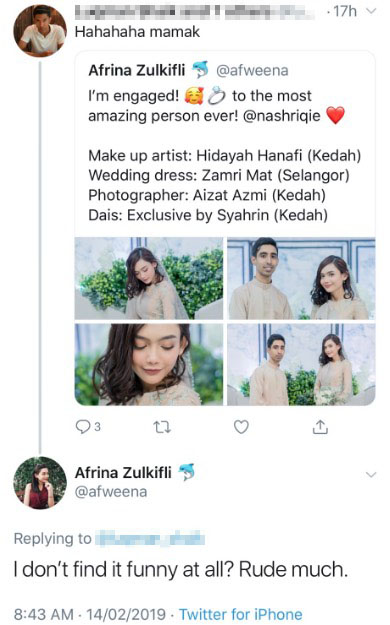The width and height of the screenshot is (390, 625).
Task: Open the @nashriqie mention
Action: [x=282, y=116]
